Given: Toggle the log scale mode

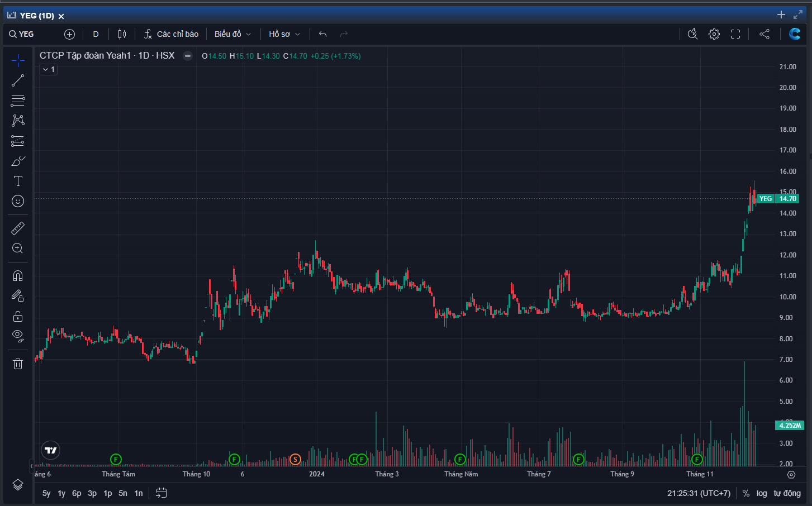Looking at the screenshot, I should [762, 493].
